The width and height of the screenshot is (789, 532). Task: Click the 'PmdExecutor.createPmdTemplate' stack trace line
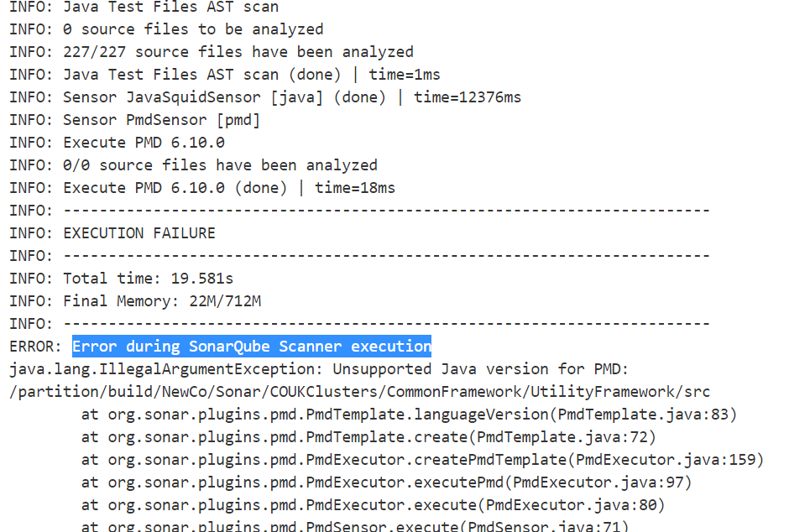pos(421,459)
